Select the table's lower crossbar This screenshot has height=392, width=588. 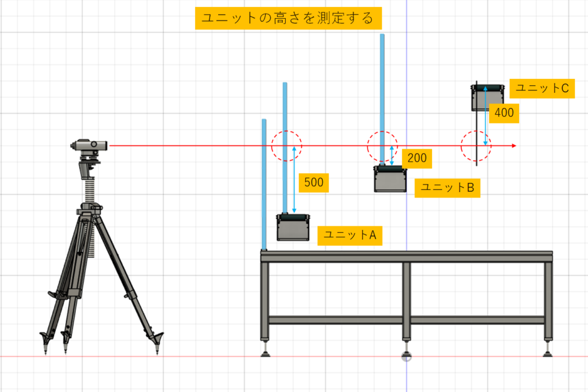point(406,320)
